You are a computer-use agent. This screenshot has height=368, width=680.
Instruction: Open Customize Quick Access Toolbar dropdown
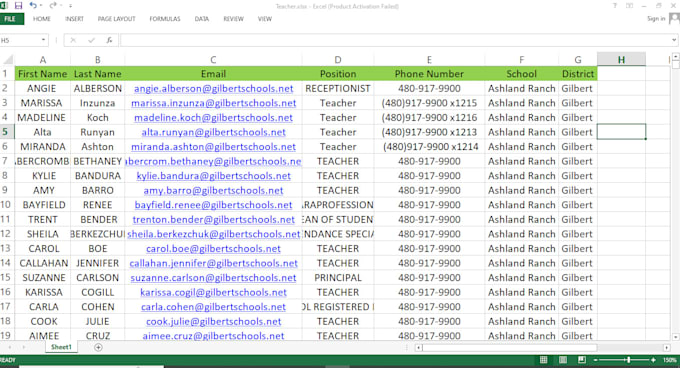[70, 6]
